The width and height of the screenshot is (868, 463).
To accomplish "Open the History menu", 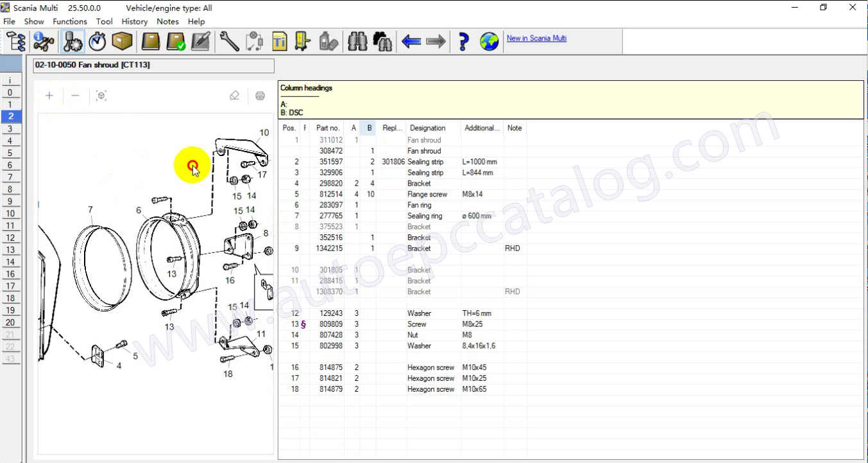I will (x=135, y=21).
